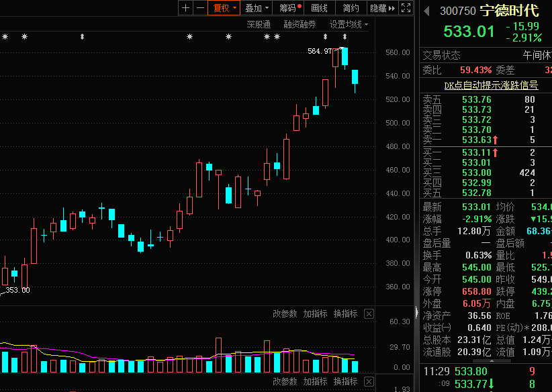The image size is (552, 392).
Task: Click the panel splitter arrow on the chart edge
Action: pos(416,313)
